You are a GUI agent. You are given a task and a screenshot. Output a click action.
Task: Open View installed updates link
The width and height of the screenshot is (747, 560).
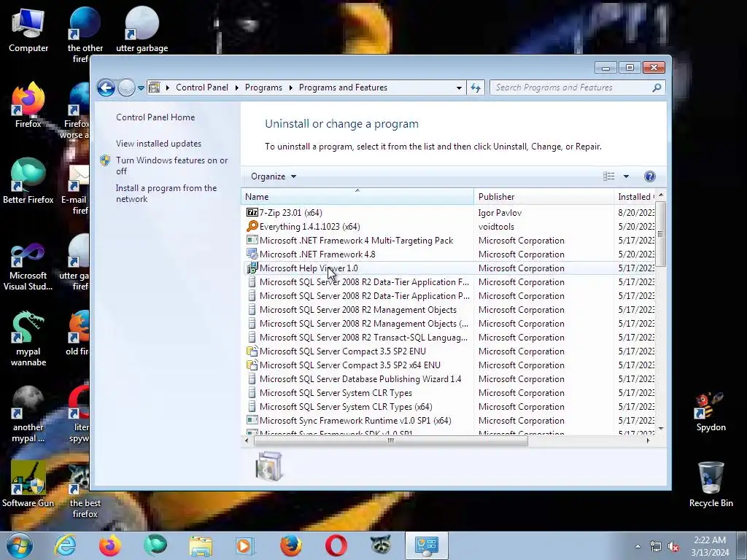click(x=158, y=144)
